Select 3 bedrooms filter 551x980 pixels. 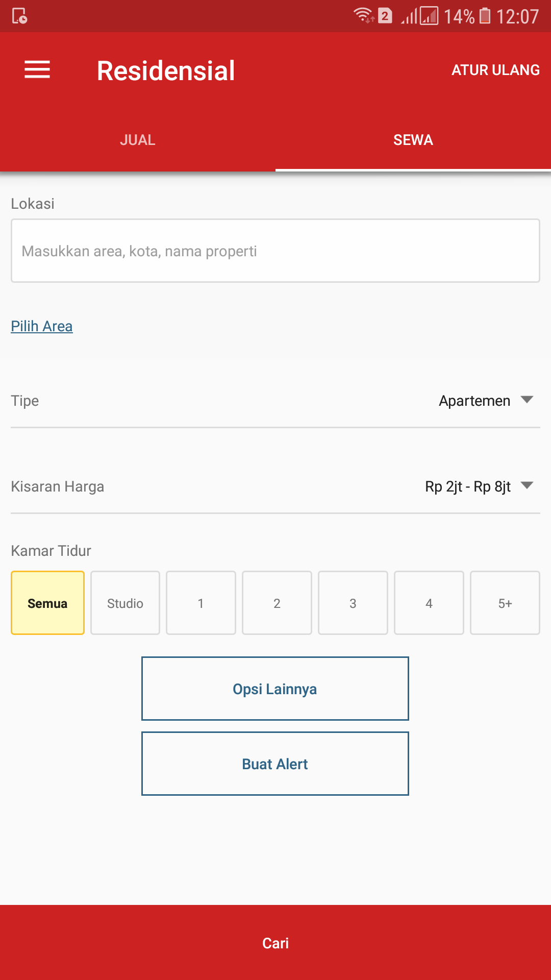click(x=353, y=603)
